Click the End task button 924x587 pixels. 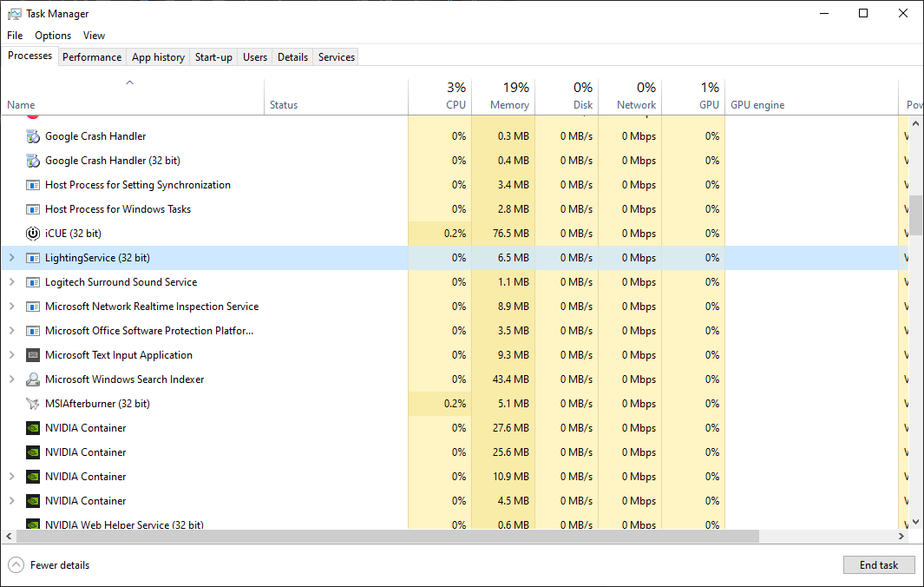879,565
